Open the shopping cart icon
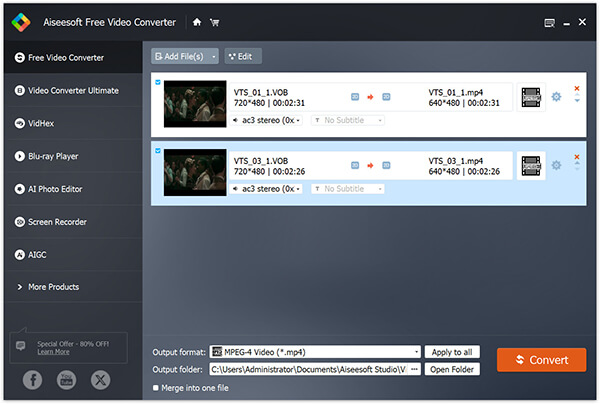This screenshot has width=600, height=404. pyautogui.click(x=214, y=23)
